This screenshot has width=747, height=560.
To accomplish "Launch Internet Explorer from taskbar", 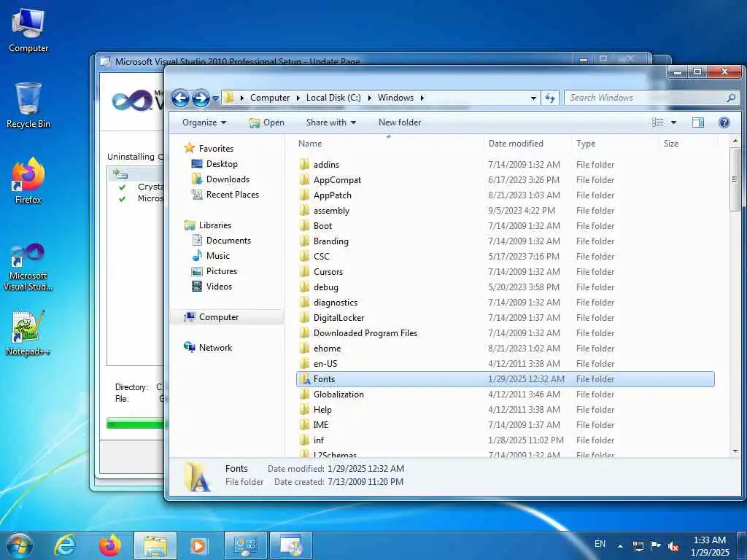I will pyautogui.click(x=64, y=545).
